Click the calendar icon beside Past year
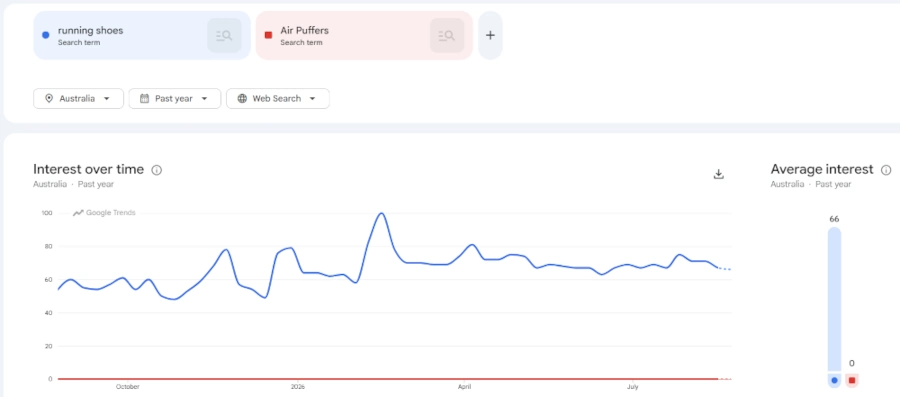The width and height of the screenshot is (900, 397). 145,99
